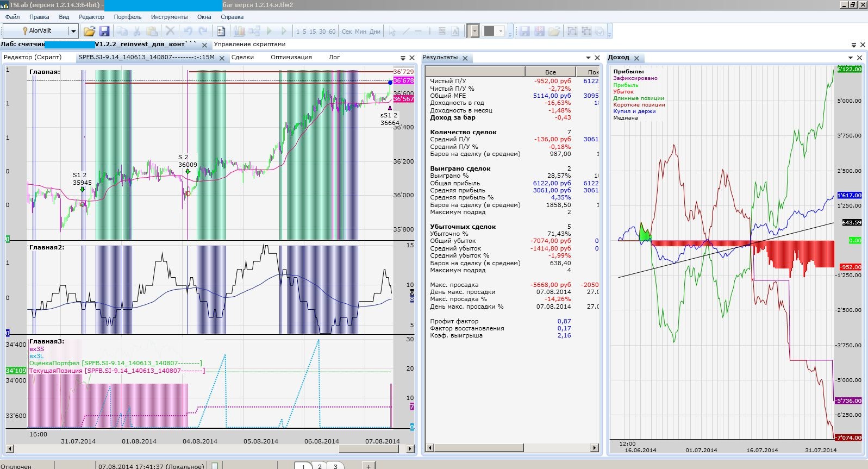The image size is (868, 469).
Task: Switch to the Оптимизация tab
Action: 291,57
